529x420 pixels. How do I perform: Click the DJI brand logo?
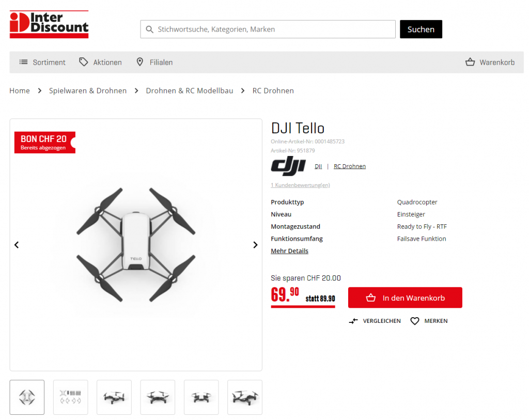288,166
